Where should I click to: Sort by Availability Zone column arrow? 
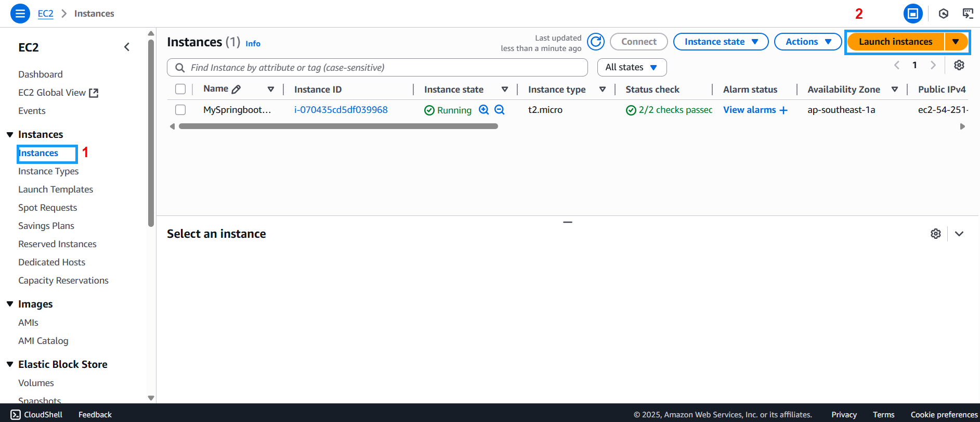click(x=895, y=89)
